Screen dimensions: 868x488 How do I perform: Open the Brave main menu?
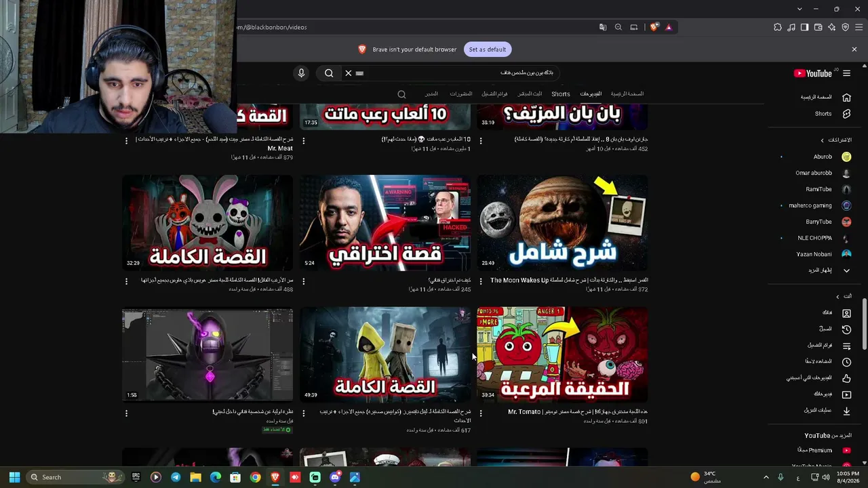[x=859, y=27]
